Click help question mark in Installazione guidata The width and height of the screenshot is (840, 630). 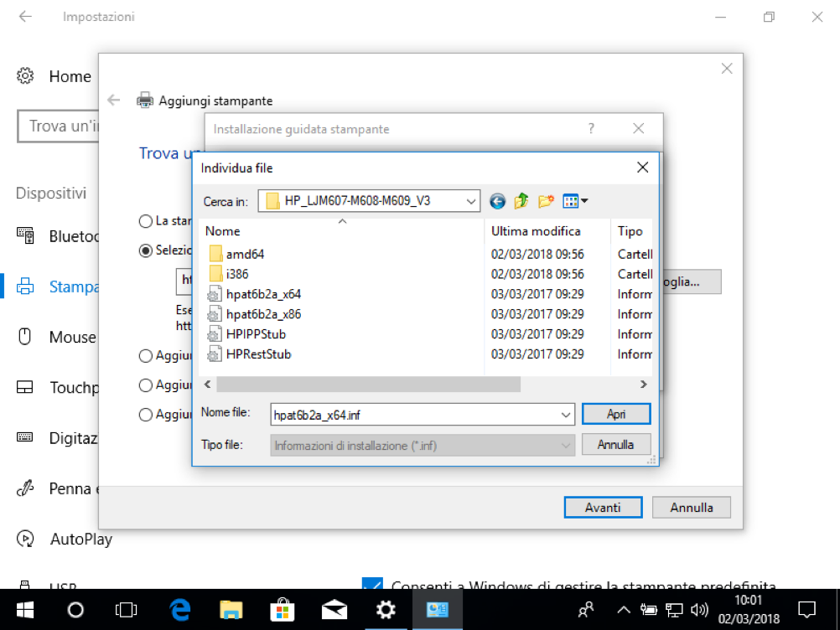tap(591, 128)
